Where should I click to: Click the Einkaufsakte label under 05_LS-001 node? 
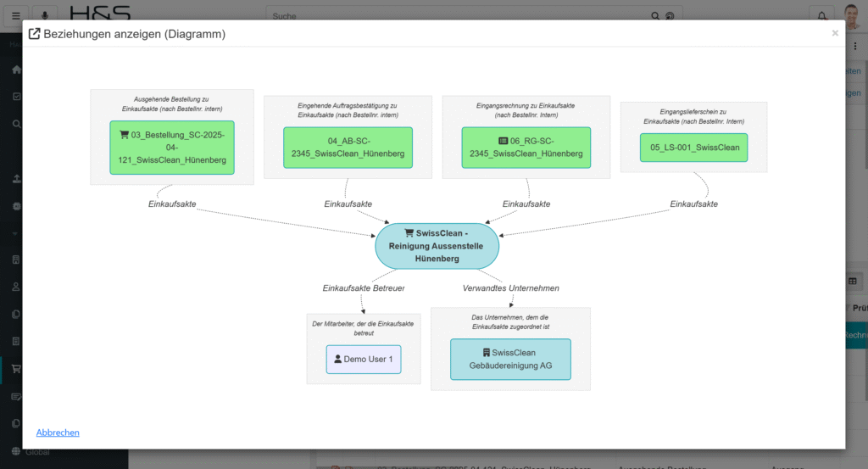coord(693,204)
